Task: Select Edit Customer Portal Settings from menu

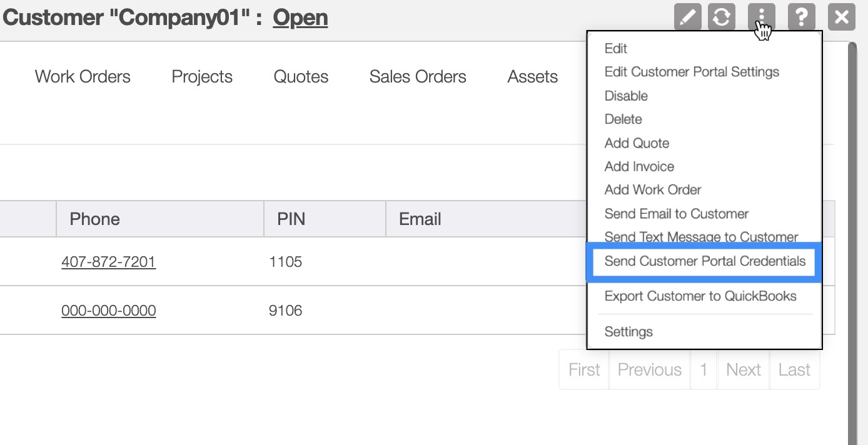Action: [x=692, y=72]
